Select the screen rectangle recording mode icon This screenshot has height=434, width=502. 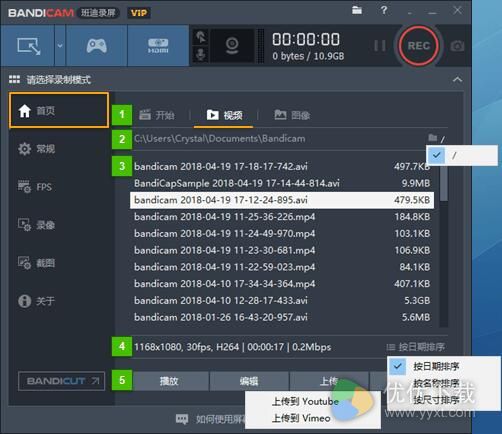point(28,46)
